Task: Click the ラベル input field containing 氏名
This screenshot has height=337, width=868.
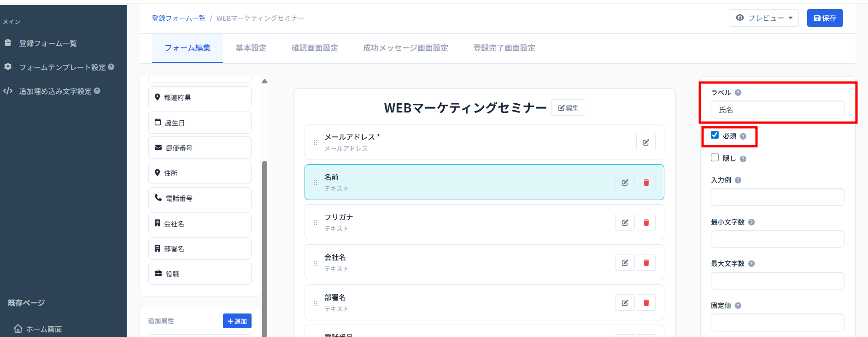Action: click(x=777, y=110)
